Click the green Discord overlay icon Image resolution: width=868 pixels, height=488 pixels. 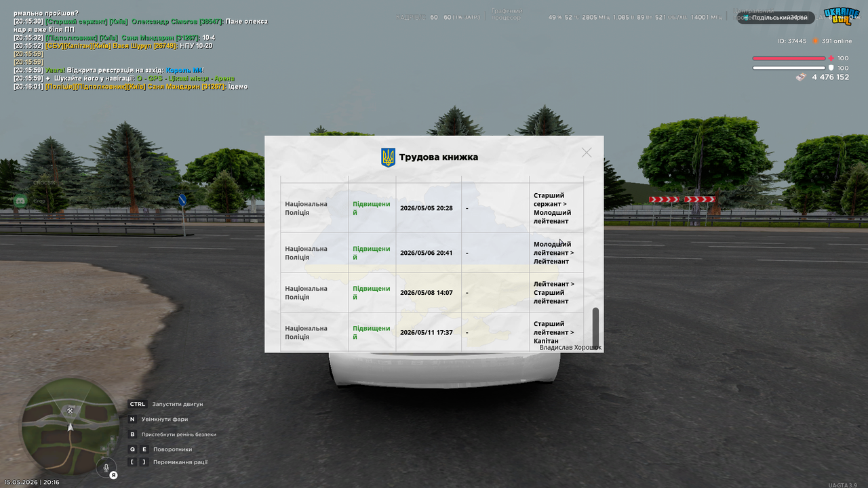pyautogui.click(x=20, y=201)
